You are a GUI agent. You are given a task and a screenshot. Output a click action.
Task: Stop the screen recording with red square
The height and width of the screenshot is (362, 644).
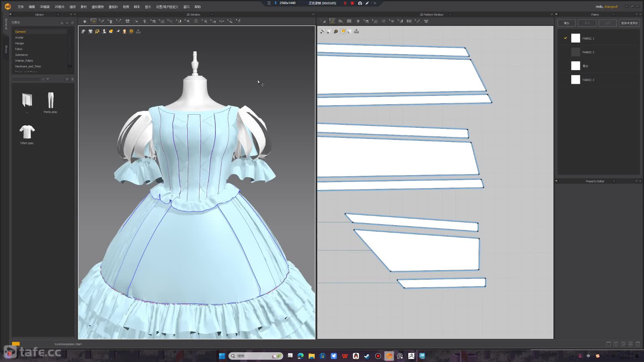coord(352,3)
